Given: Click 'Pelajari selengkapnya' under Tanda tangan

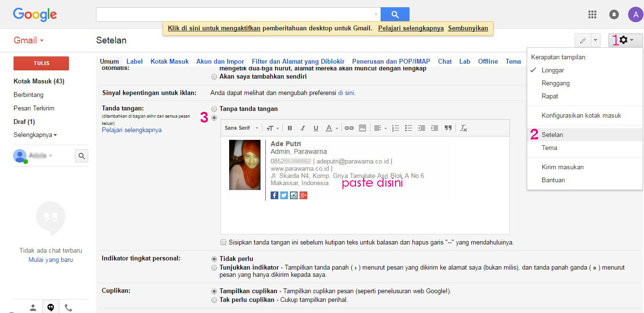Looking at the screenshot, I should [x=132, y=130].
